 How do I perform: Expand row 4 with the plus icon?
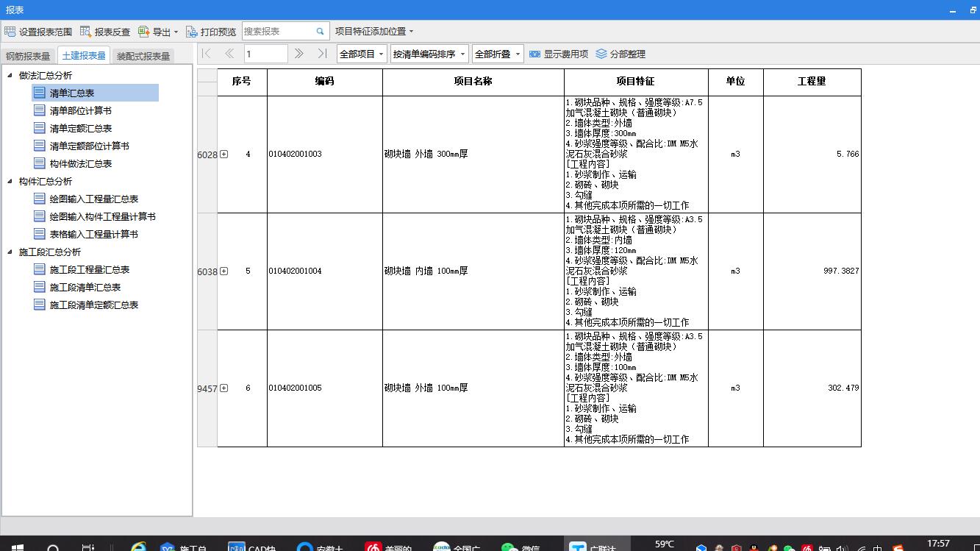point(224,154)
